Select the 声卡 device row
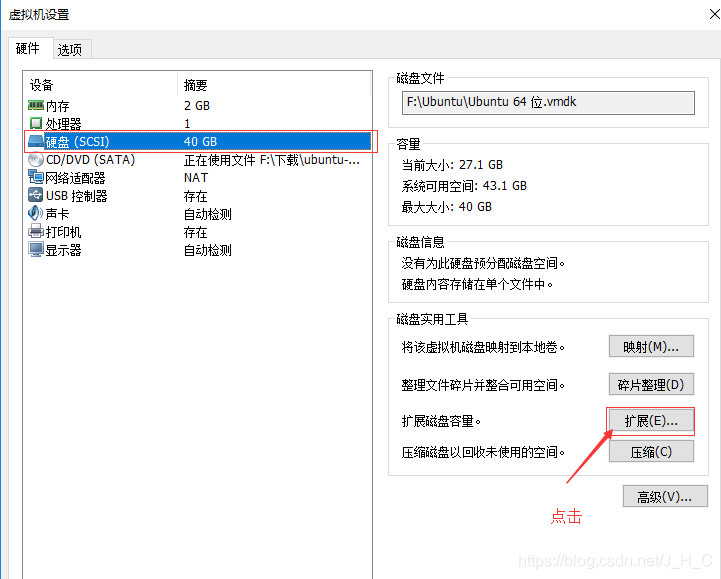The width and height of the screenshot is (721, 579). (199, 214)
